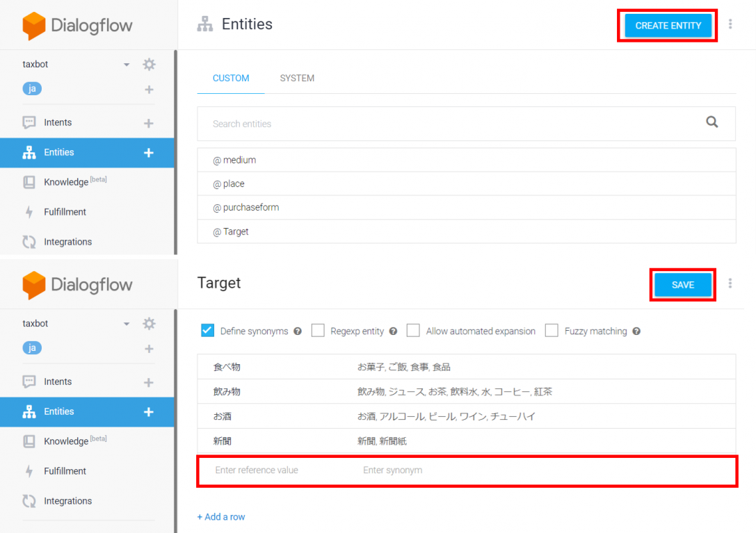
Task: Focus the Enter reference value field
Action: click(257, 470)
